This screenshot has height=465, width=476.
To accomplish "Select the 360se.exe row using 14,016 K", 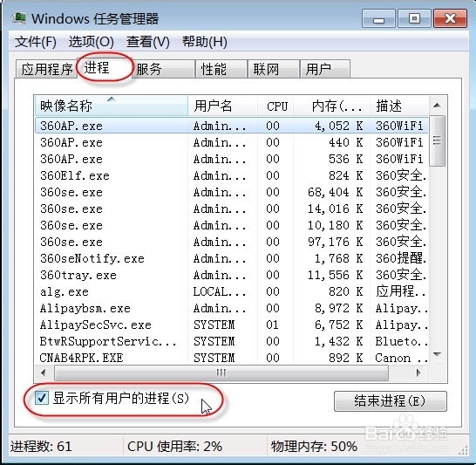I will pos(232,209).
